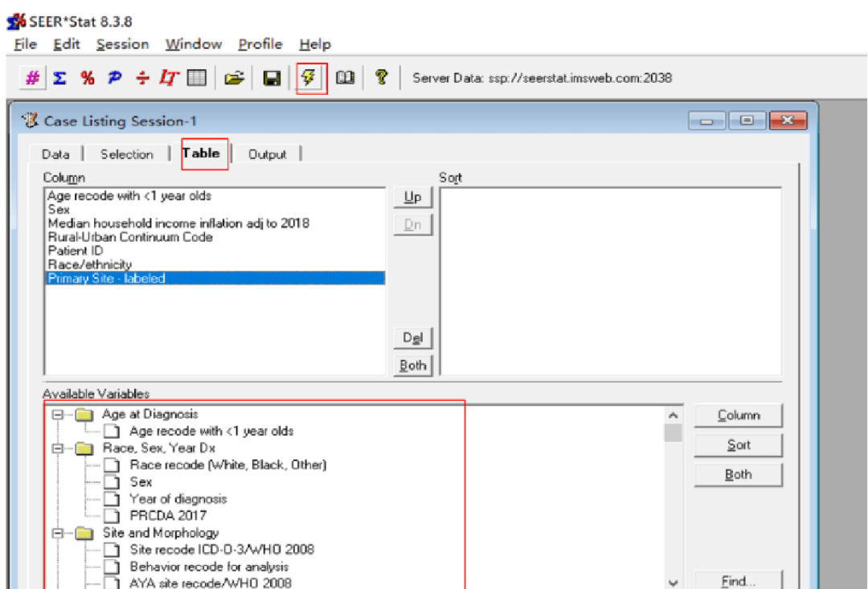
Task: Start a new Left-Truncated Life Table session
Action: (169, 78)
